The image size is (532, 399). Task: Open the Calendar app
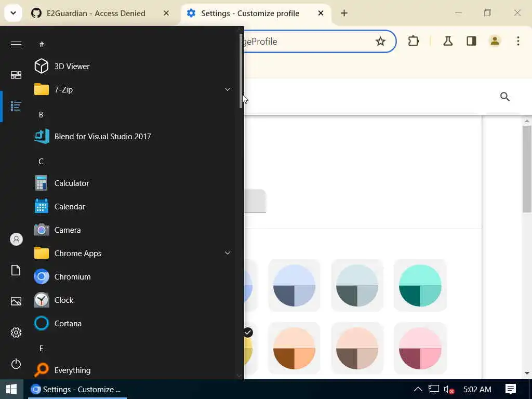(x=132, y=207)
